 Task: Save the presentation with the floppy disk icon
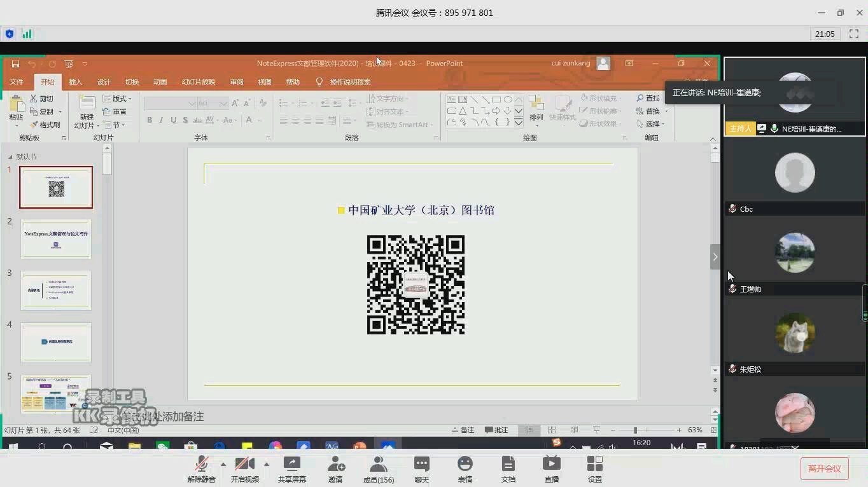click(15, 64)
